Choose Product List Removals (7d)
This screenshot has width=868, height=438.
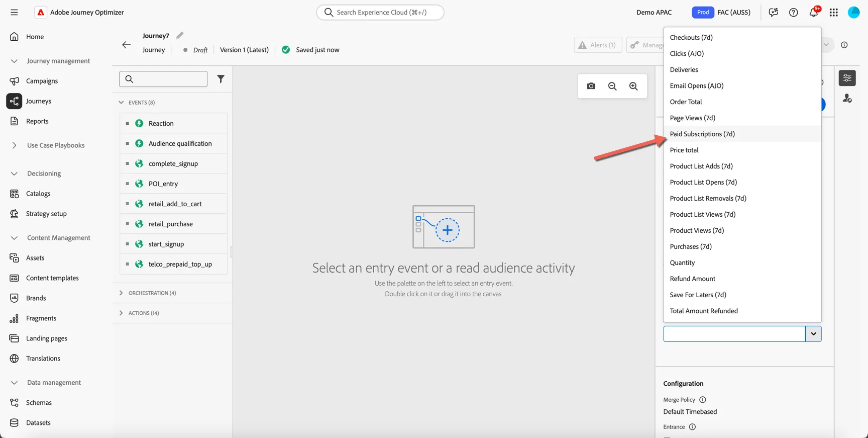click(x=742, y=198)
